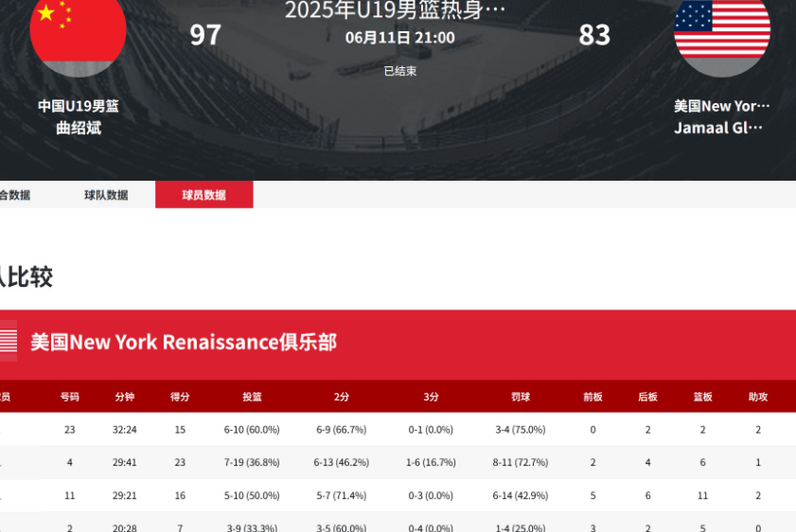
Task: Click three-point cell 0-3 (0.0%)
Action: [431, 495]
